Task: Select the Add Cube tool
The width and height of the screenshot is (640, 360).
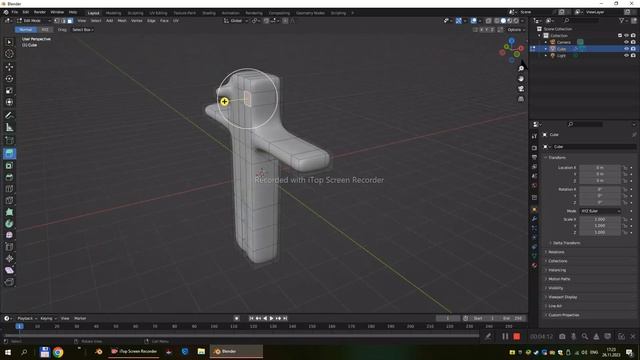Action: [9, 140]
